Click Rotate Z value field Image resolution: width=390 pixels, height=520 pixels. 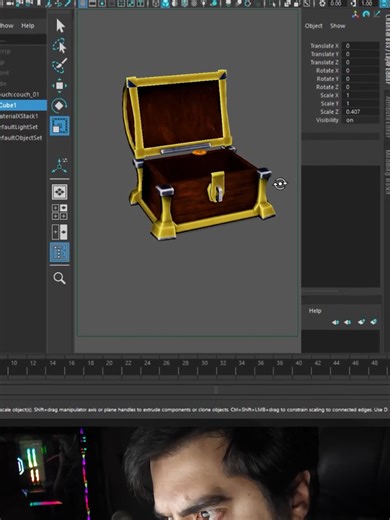[x=361, y=87]
